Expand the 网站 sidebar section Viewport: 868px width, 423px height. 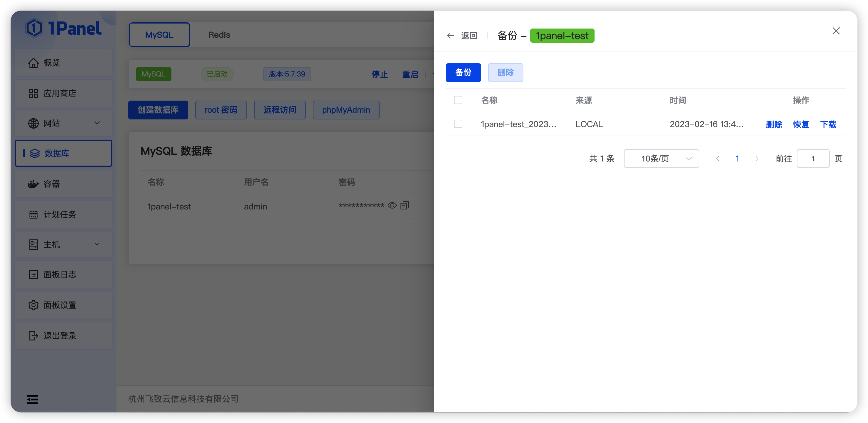pos(97,123)
